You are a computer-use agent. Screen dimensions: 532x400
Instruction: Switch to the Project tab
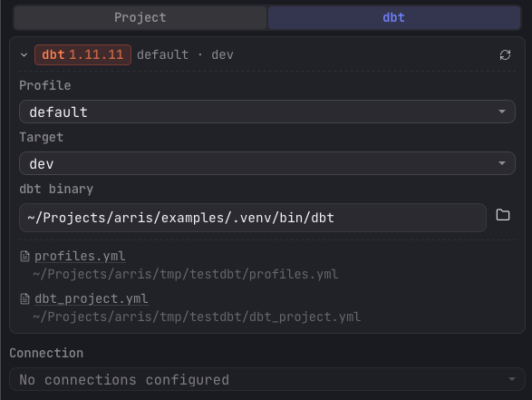coord(140,17)
